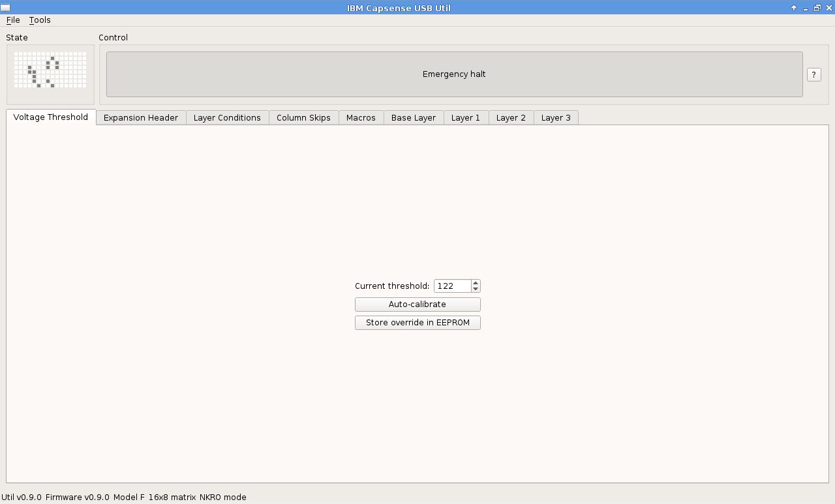Open the help question mark button
The width and height of the screenshot is (835, 504).
[813, 74]
